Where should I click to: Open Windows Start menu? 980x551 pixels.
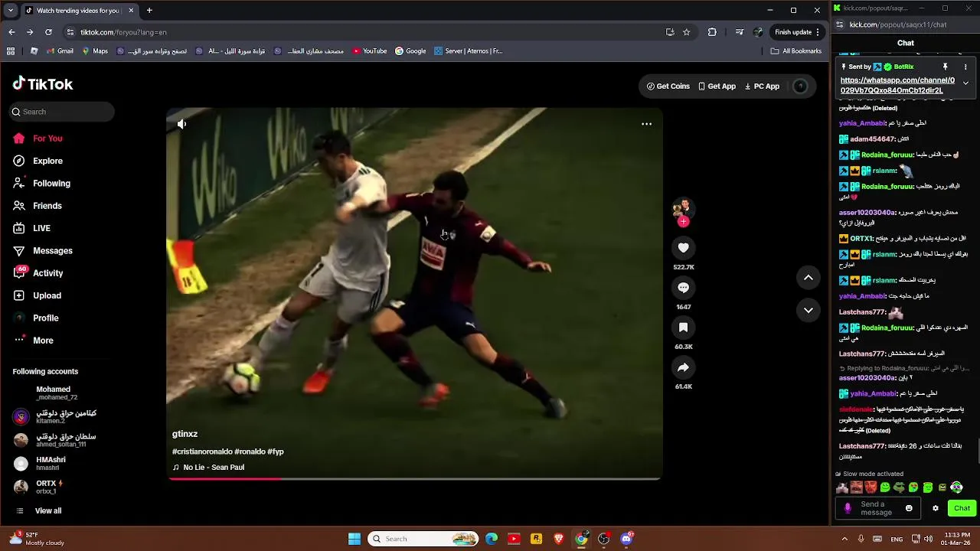[354, 539]
